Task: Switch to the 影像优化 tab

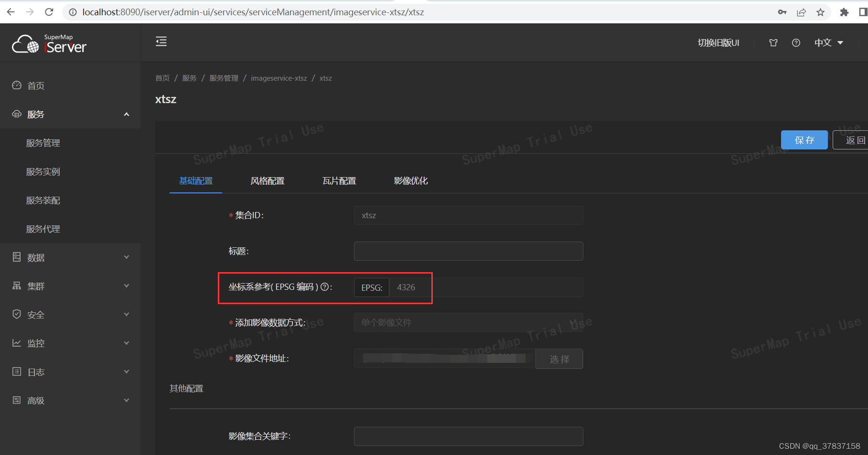Action: click(411, 181)
